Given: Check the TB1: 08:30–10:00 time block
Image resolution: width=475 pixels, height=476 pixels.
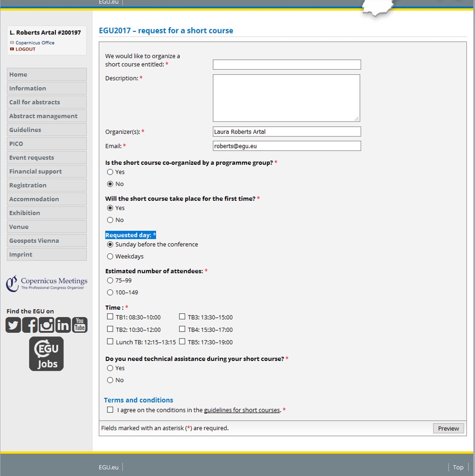Looking at the screenshot, I should click(x=110, y=317).
